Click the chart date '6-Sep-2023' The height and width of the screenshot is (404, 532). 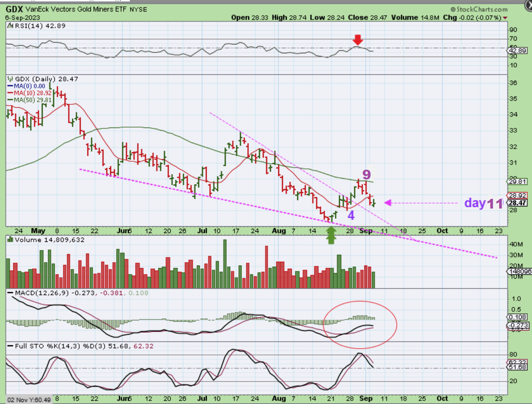[x=22, y=18]
